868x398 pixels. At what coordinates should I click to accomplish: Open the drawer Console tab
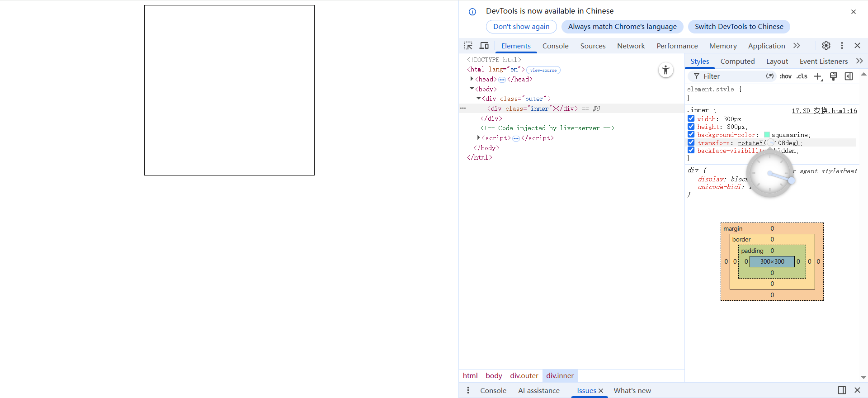click(x=493, y=391)
